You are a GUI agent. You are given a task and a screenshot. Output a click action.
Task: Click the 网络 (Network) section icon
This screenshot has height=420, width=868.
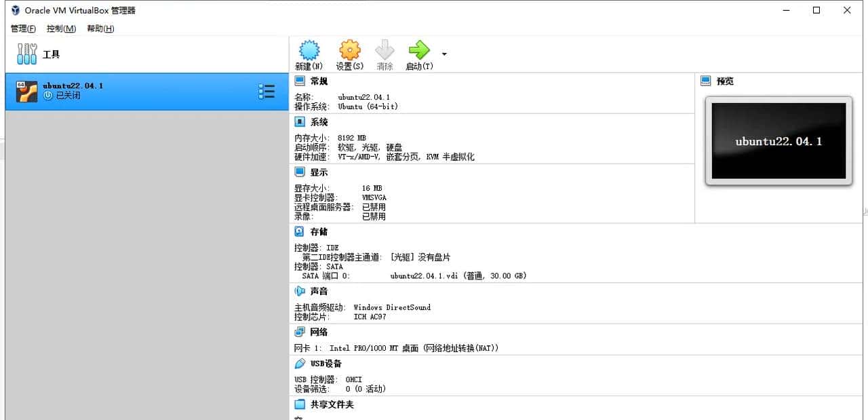tap(299, 332)
